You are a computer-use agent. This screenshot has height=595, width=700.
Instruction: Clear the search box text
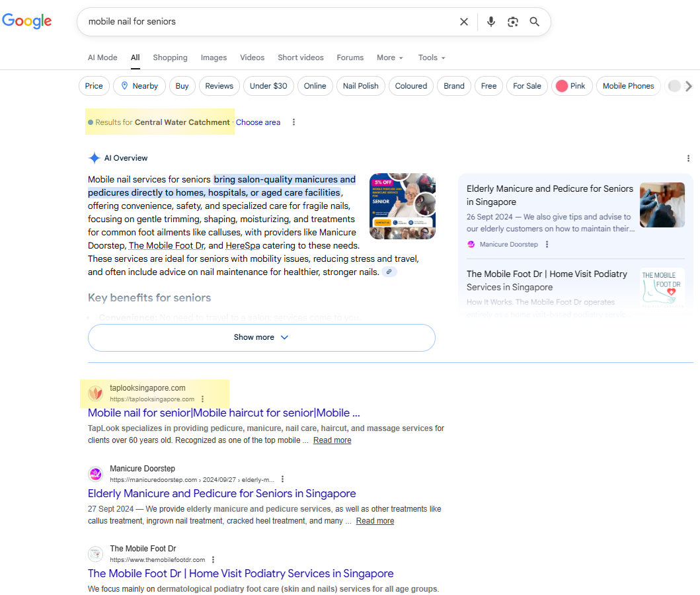click(464, 22)
